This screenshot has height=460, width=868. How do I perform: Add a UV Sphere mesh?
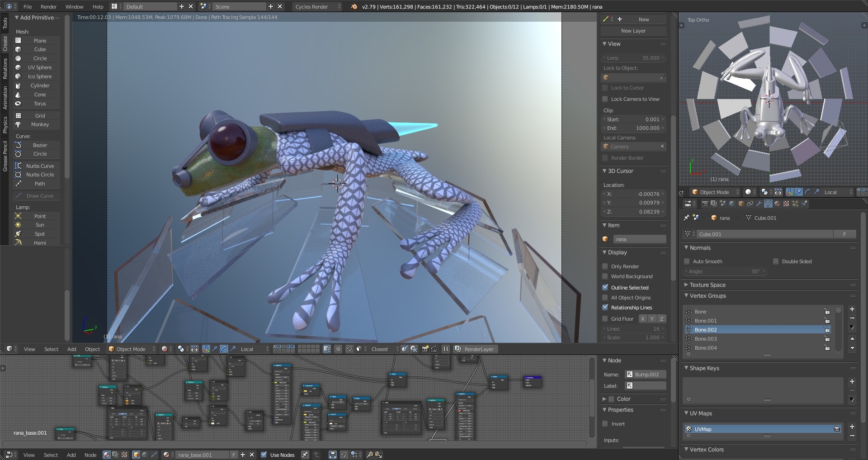point(37,67)
